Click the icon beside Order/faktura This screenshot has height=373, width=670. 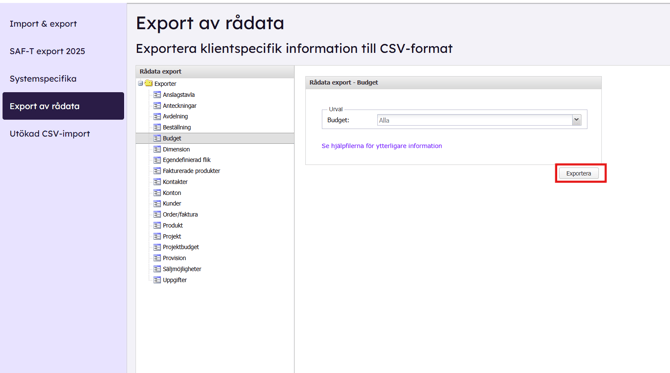click(157, 214)
